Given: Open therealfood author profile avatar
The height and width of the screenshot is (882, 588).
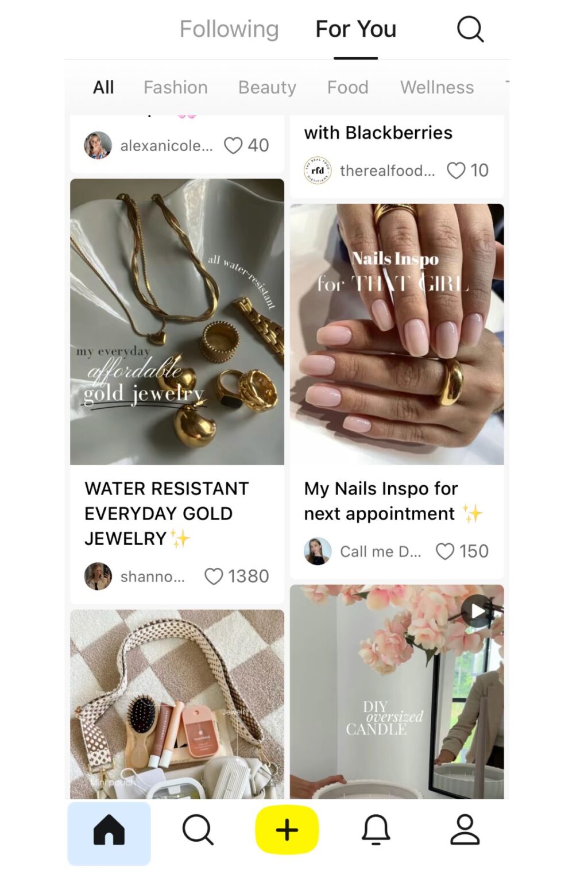Looking at the screenshot, I should pyautogui.click(x=318, y=171).
